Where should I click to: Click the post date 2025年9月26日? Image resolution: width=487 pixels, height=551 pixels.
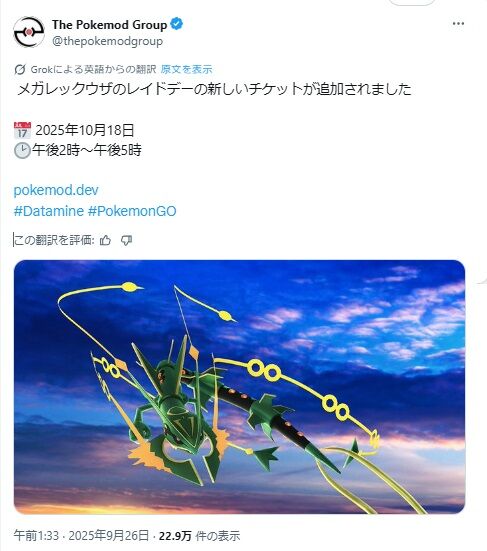pyautogui.click(x=109, y=536)
